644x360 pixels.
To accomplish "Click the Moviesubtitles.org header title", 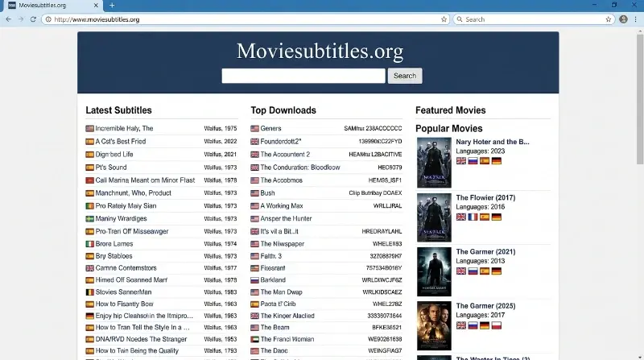I will click(x=320, y=51).
